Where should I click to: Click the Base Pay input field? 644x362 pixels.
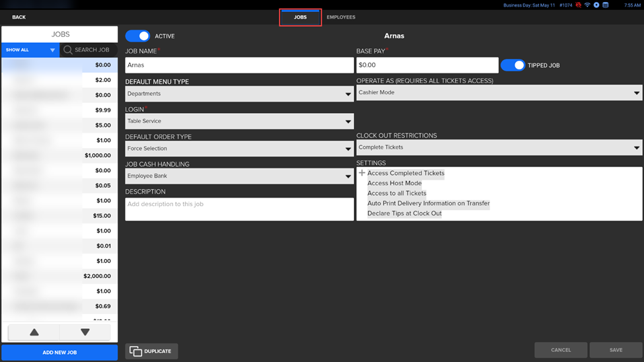[427, 65]
